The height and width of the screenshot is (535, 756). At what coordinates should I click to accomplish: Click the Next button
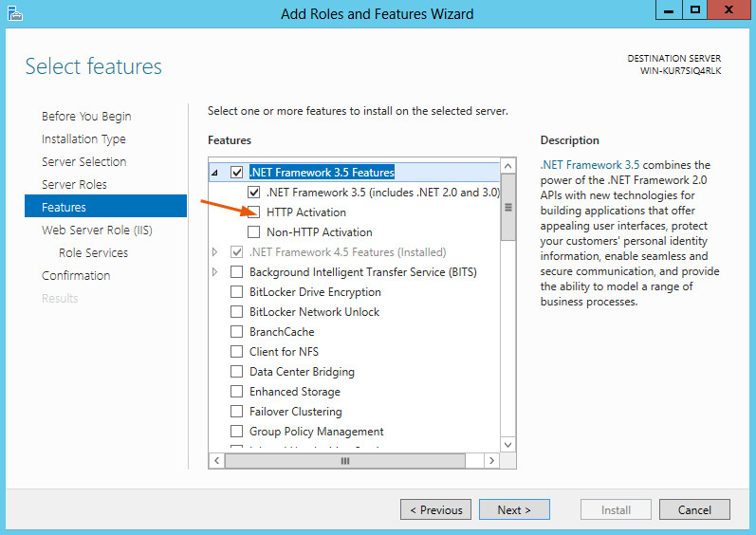click(513, 509)
